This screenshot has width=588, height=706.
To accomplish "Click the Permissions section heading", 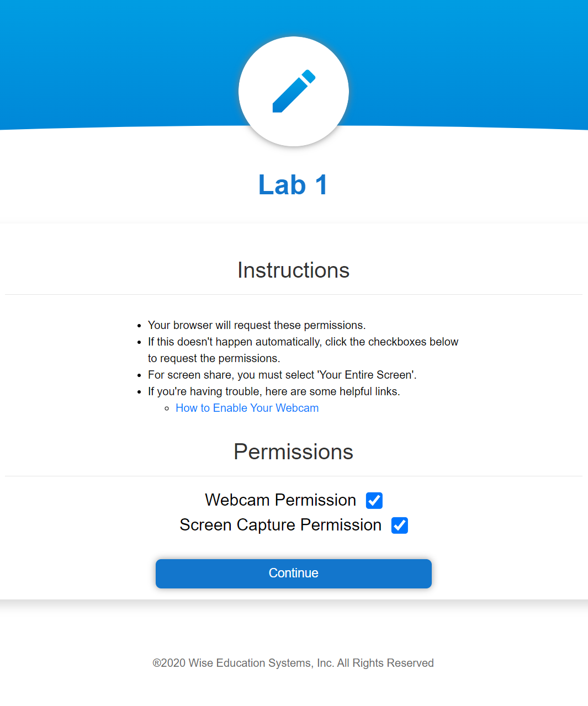I will 294,452.
